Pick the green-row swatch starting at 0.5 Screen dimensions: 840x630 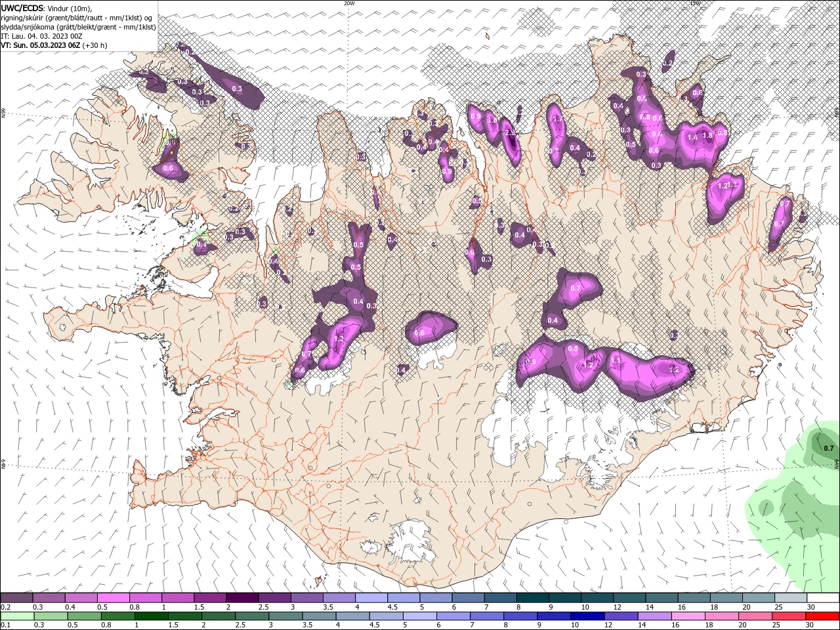84,616
